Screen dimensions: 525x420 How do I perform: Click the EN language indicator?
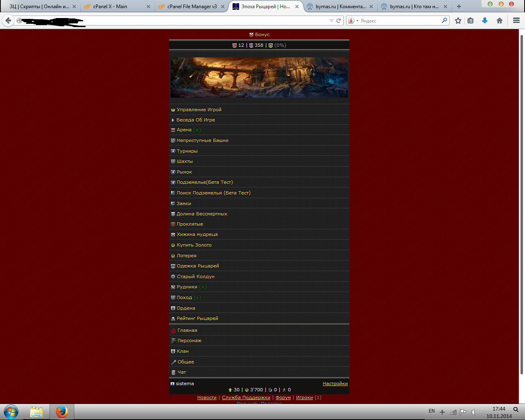pos(431,411)
